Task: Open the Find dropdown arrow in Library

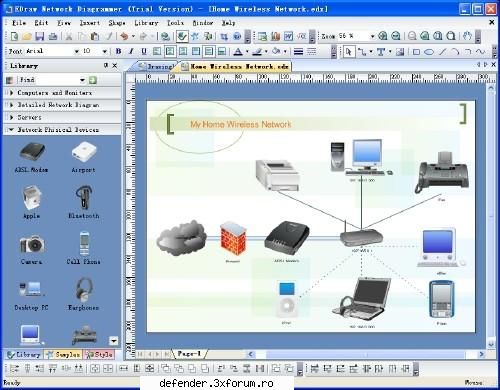Action: tap(82, 80)
